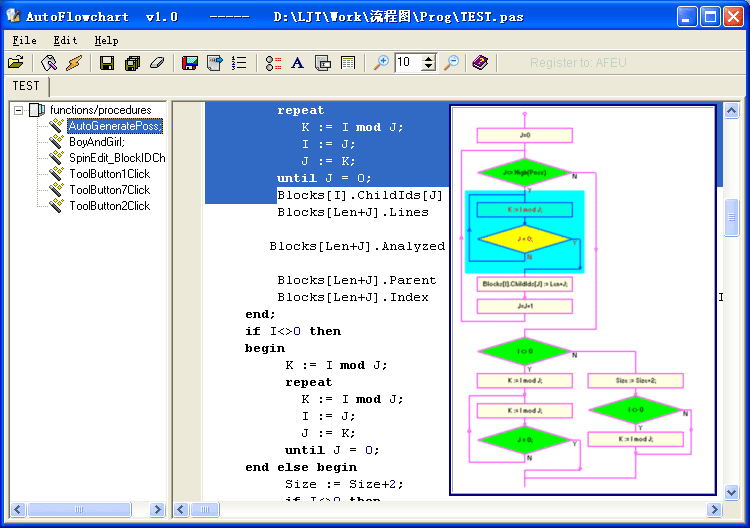
Task: Click the code line 'if I<>0 then'
Action: point(293,331)
